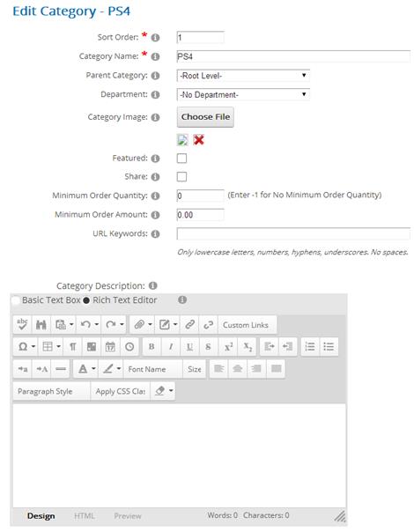This screenshot has height=532, width=414.
Task: Click the Choose File button
Action: pos(205,117)
